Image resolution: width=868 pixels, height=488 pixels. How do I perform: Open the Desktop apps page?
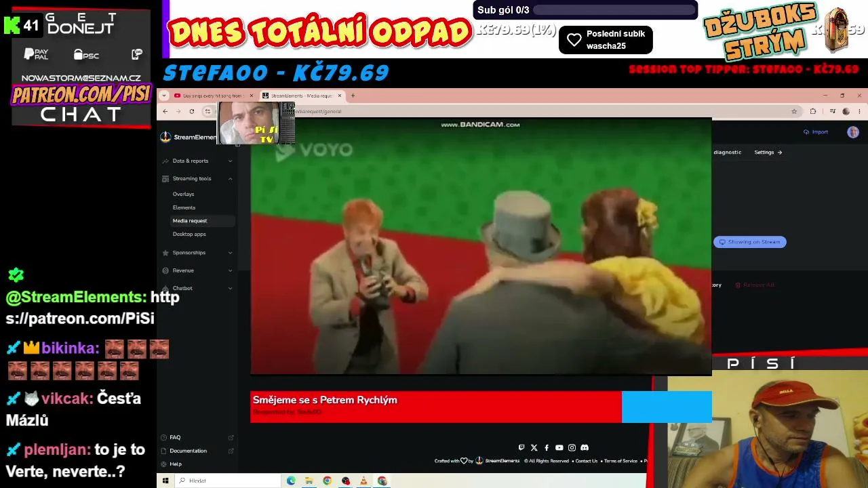coord(189,234)
